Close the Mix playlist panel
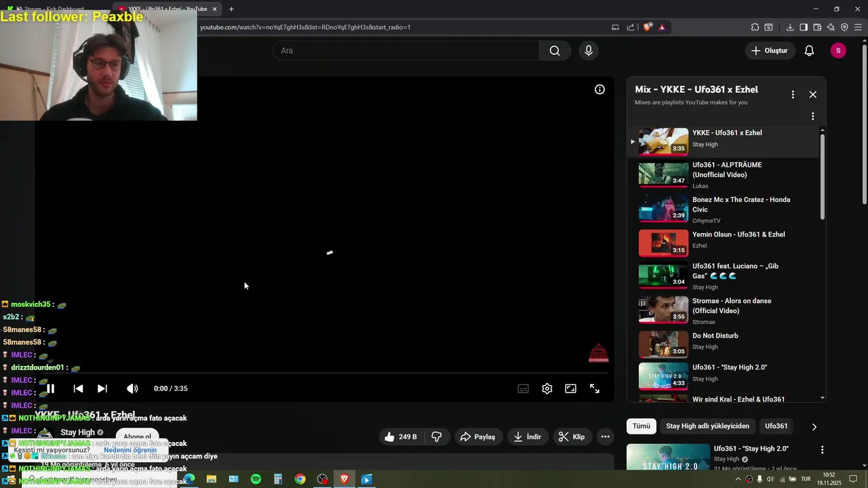 point(813,95)
